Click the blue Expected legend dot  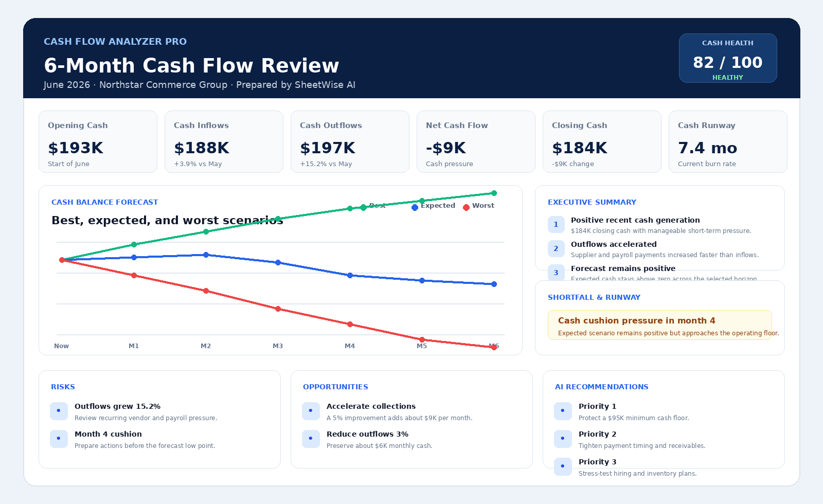tap(415, 207)
